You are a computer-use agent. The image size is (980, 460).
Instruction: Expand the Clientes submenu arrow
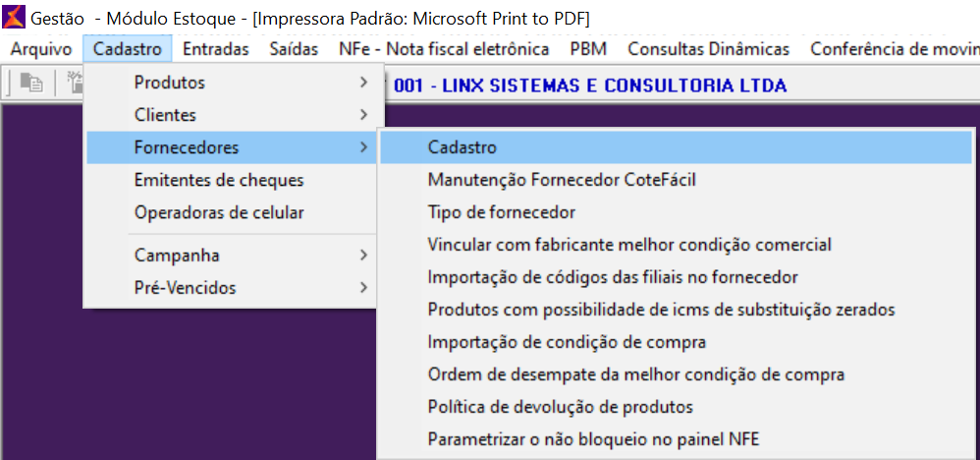click(x=363, y=115)
